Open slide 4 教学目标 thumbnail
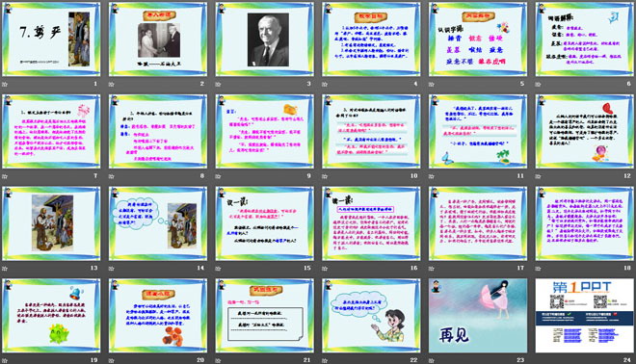636x364 pixels. tap(371, 39)
